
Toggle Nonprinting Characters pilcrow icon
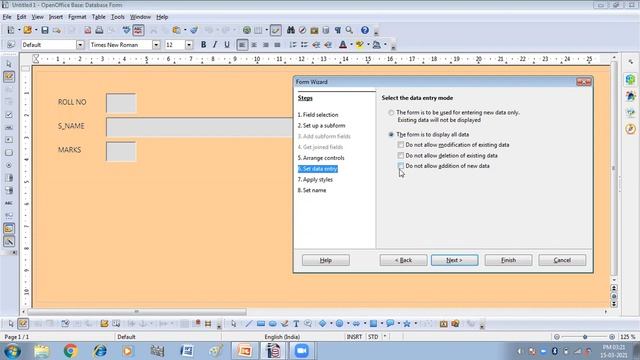tap(338, 30)
